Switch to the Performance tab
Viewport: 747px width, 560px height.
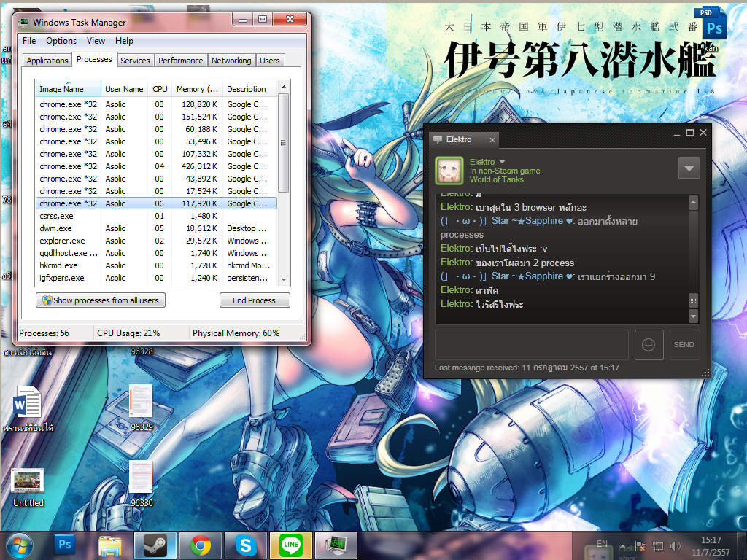pos(181,61)
